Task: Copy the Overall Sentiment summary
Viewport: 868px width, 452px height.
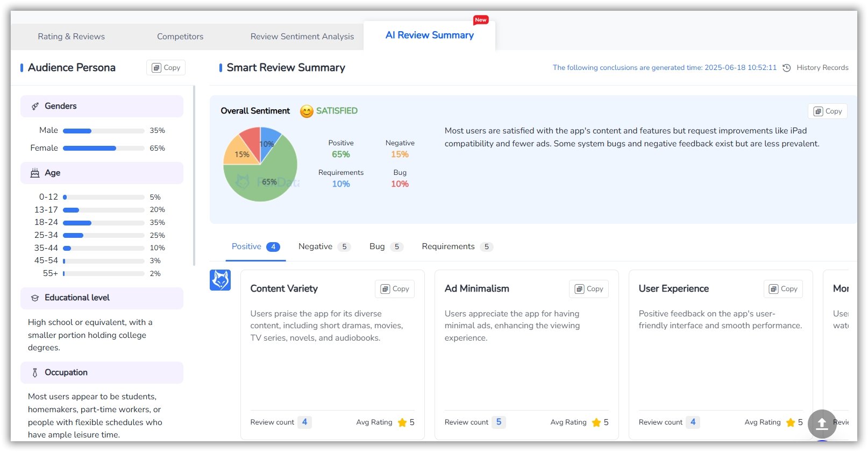Action: (x=827, y=111)
